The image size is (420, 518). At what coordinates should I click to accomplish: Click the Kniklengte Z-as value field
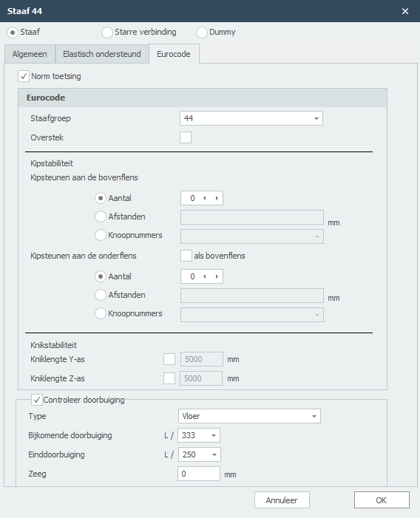pyautogui.click(x=201, y=378)
